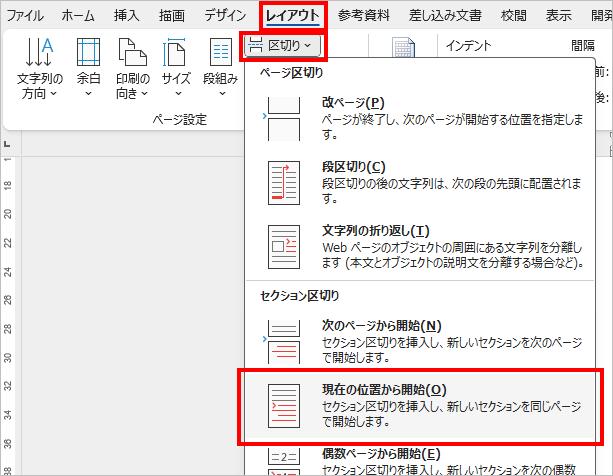Click the ruler tab selector icon
613x476 pixels.
pyautogui.click(x=7, y=145)
